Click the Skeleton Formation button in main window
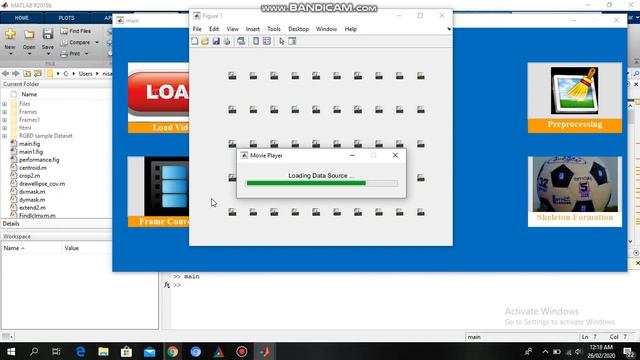Screen dimensions: 640x360 coord(575,191)
